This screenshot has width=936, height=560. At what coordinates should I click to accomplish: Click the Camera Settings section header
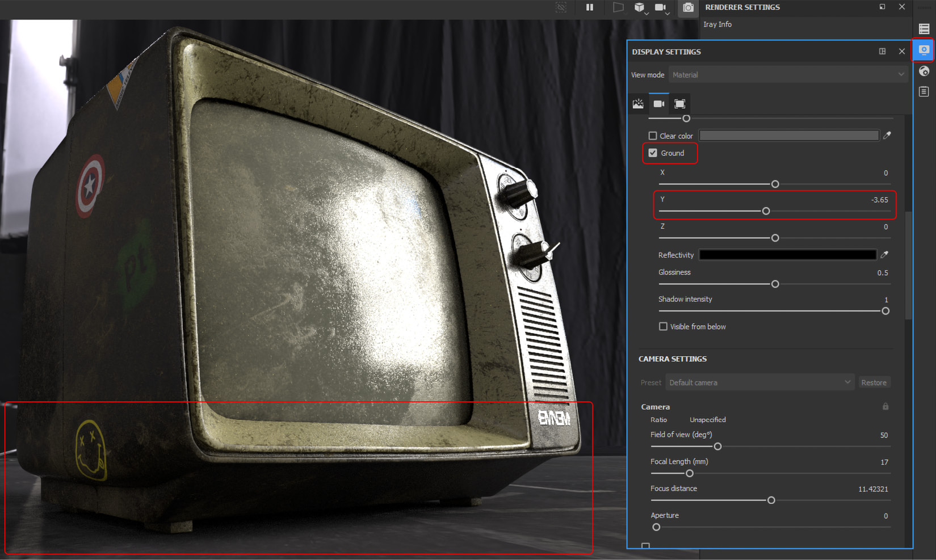tap(673, 359)
